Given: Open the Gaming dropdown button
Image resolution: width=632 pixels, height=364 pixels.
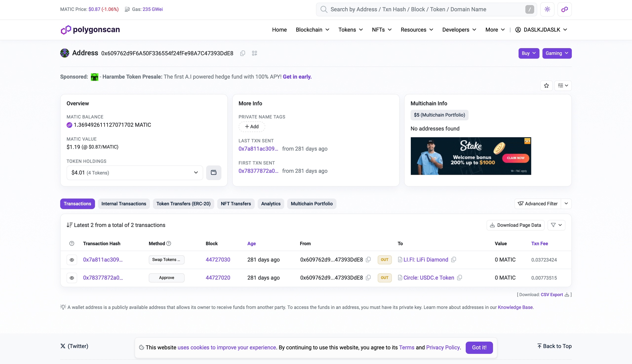Looking at the screenshot, I should click(557, 53).
